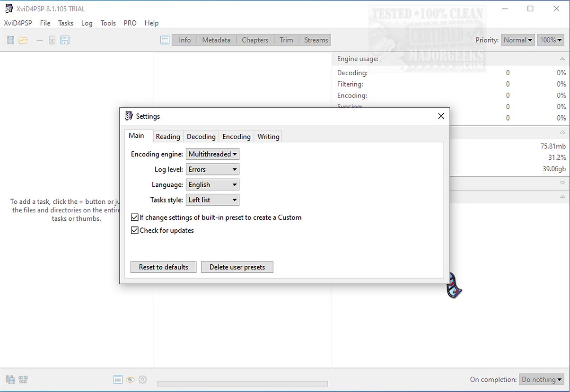Image resolution: width=570 pixels, height=392 pixels.
Task: Click the Decoding: row label
Action: [352, 73]
